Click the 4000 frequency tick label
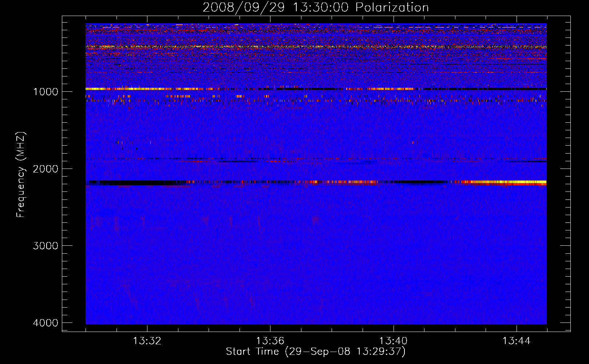 point(46,323)
